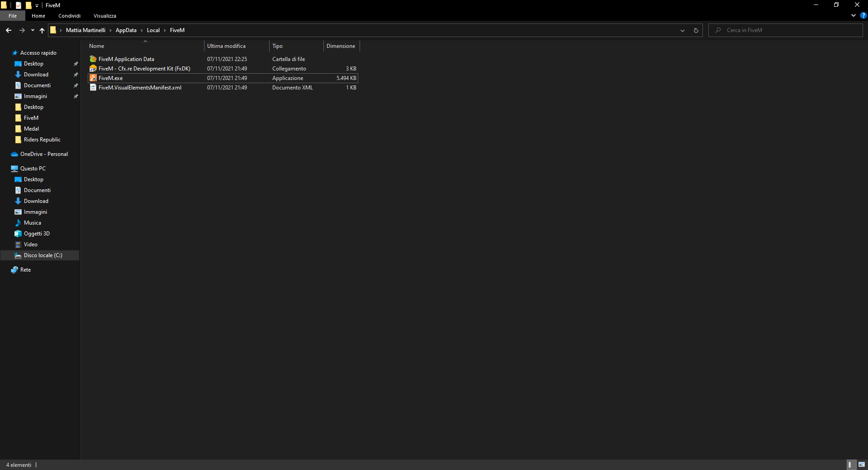
Task: Open OneDrive - Personal in sidebar
Action: click(x=44, y=154)
